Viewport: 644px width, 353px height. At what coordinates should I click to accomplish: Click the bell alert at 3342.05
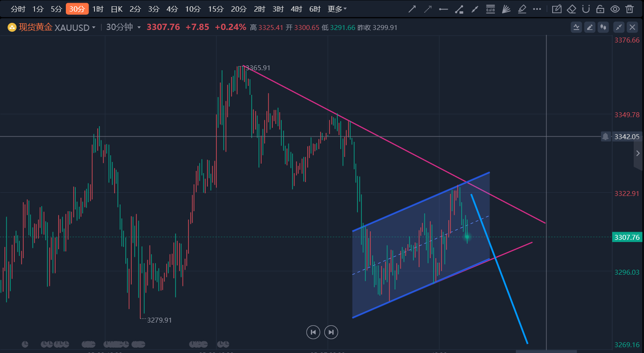[x=605, y=136]
